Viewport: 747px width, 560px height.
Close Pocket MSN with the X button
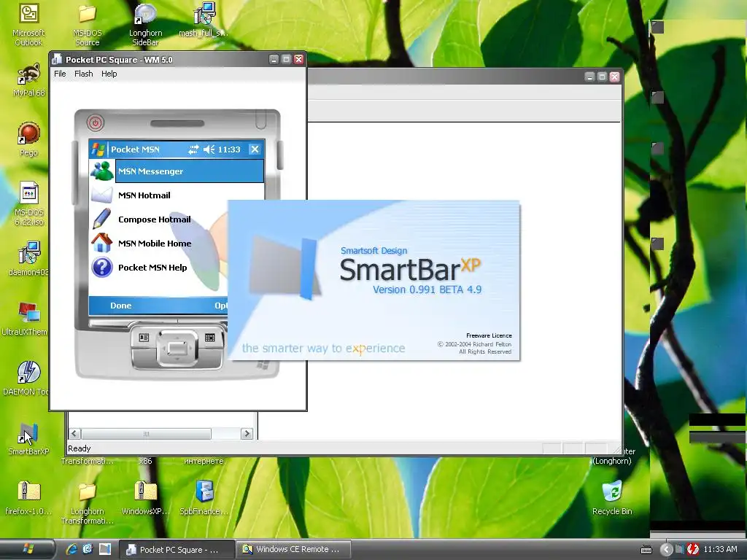click(255, 149)
